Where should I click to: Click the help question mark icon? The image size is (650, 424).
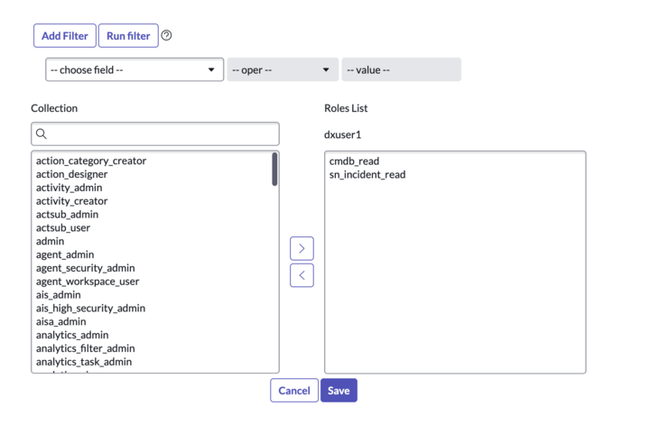tap(167, 36)
